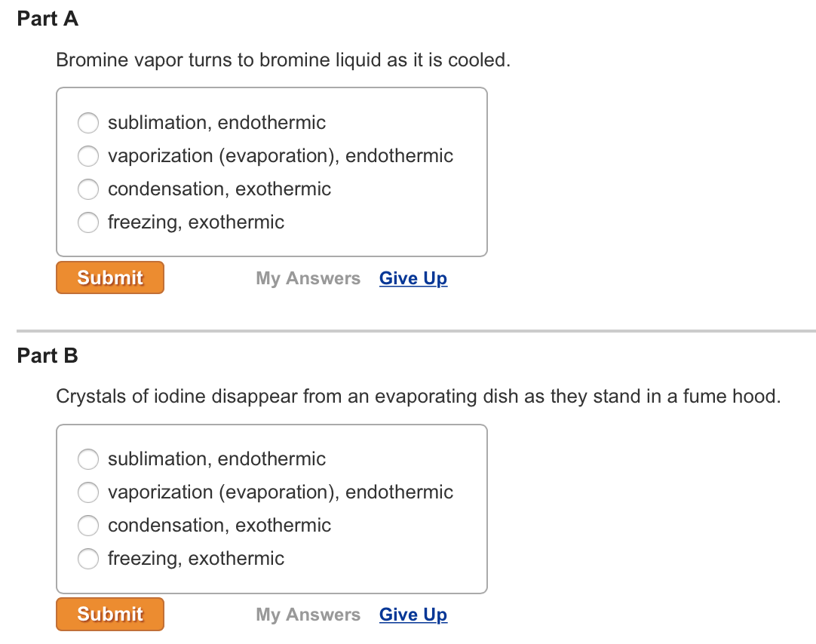Click "Give Up" link under Part B
816x644 pixels.
click(413, 615)
